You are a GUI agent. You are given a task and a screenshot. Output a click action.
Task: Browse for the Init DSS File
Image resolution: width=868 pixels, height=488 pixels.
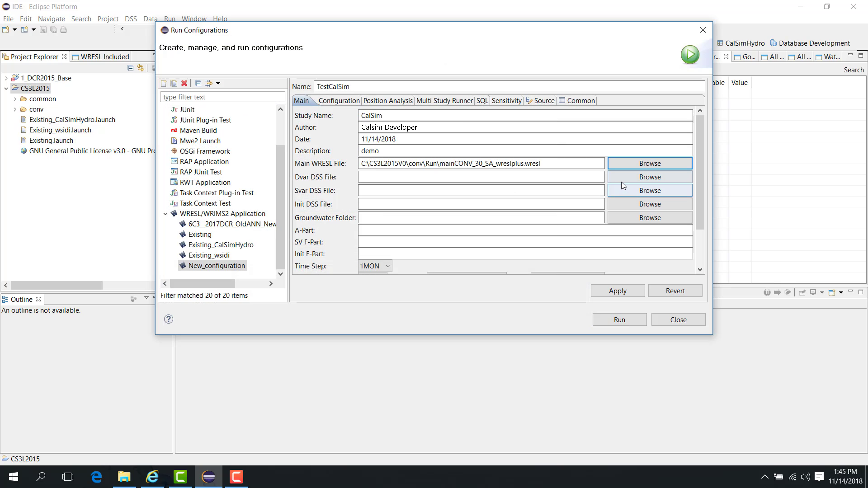[x=650, y=204]
